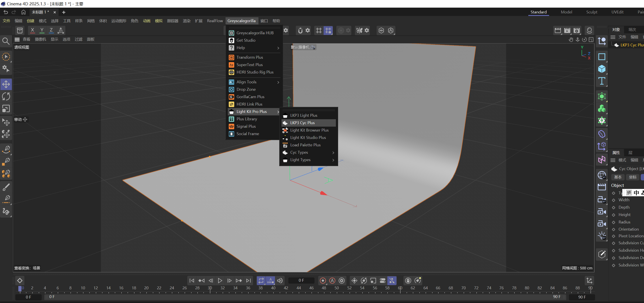Screen dimensions: 644x303
Task: Click the pan view hand icon
Action: 571,40
